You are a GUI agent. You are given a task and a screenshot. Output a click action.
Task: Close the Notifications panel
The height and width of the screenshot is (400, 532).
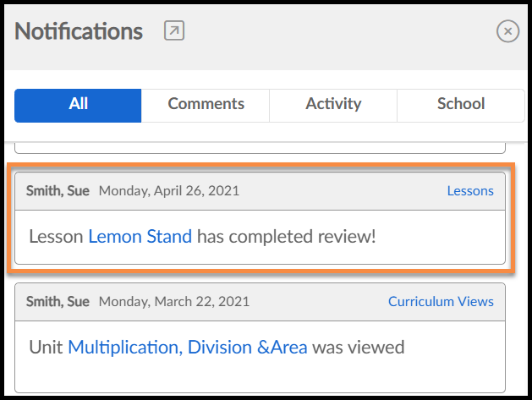[x=507, y=32]
